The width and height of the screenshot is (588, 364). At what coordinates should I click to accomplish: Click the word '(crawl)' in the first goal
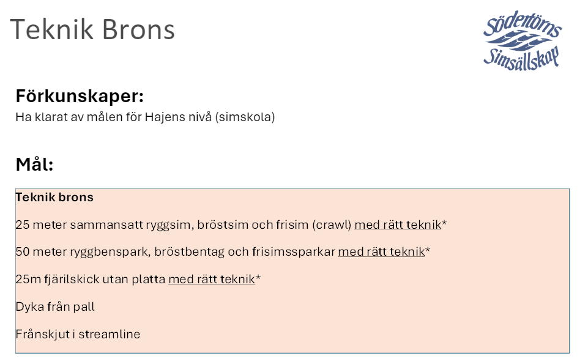332,225
